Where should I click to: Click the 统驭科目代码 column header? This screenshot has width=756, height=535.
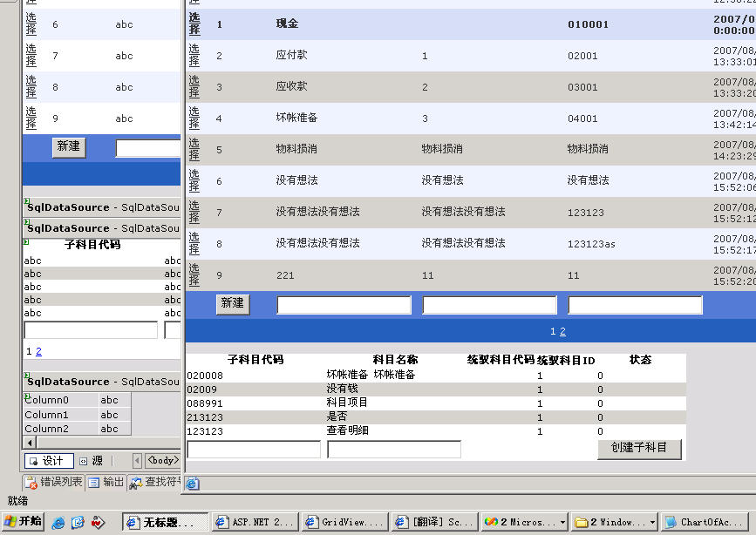(501, 360)
